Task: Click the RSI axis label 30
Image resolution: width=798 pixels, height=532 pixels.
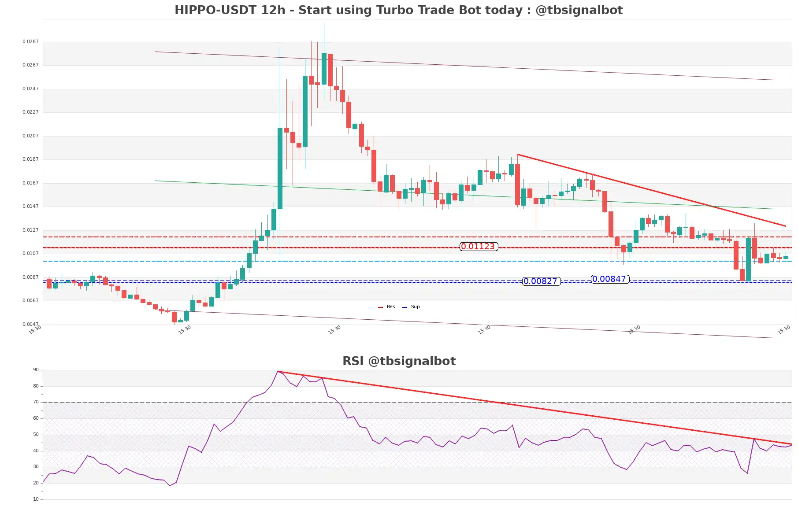Action: (x=36, y=467)
